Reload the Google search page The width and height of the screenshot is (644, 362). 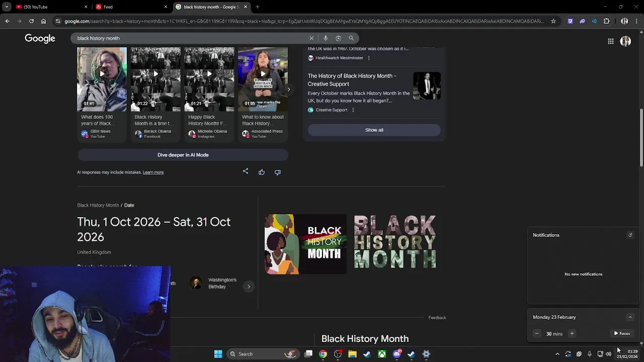click(31, 21)
